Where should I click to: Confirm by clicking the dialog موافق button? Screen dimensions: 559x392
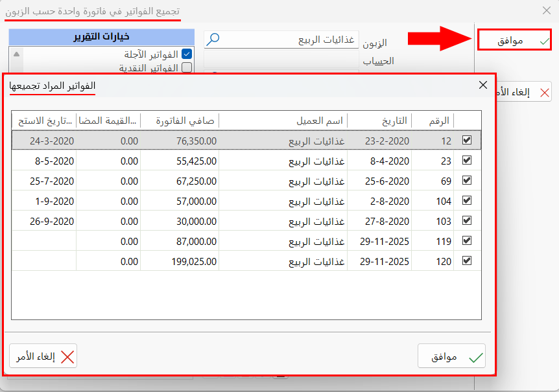point(451,356)
